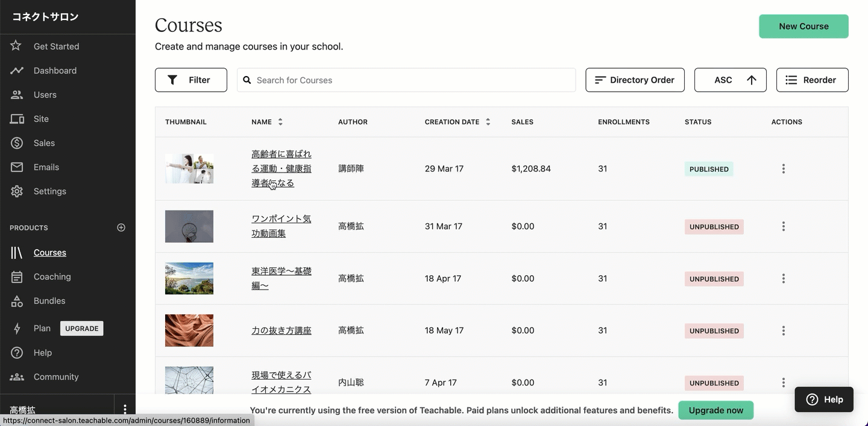Open the 力の抜き方講座 course link
This screenshot has width=868, height=426.
click(x=281, y=331)
